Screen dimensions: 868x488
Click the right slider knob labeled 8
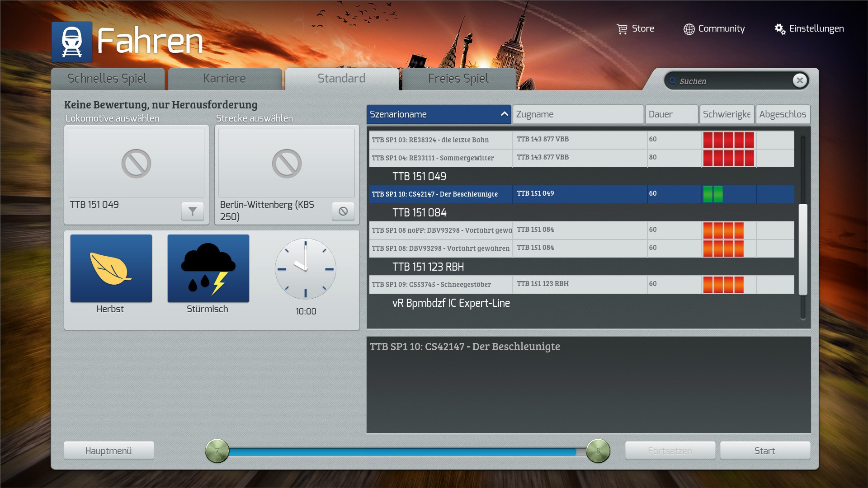pos(598,450)
